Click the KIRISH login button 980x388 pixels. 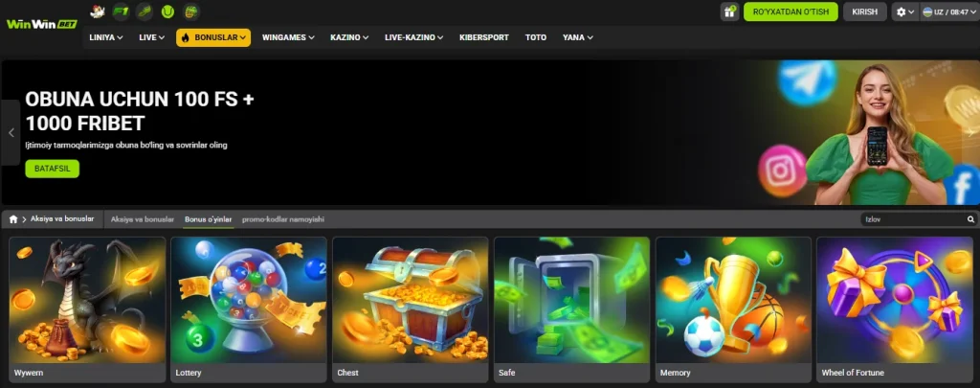tap(865, 11)
